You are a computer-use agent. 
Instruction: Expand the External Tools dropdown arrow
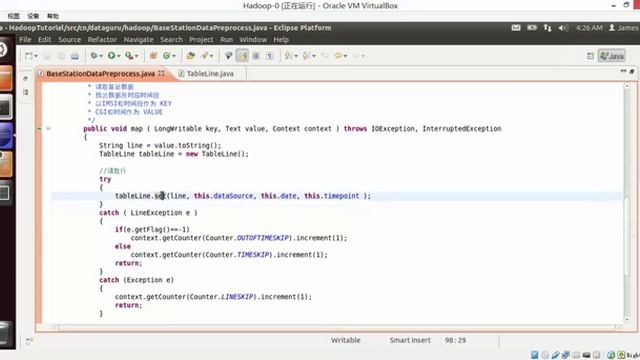[136, 56]
